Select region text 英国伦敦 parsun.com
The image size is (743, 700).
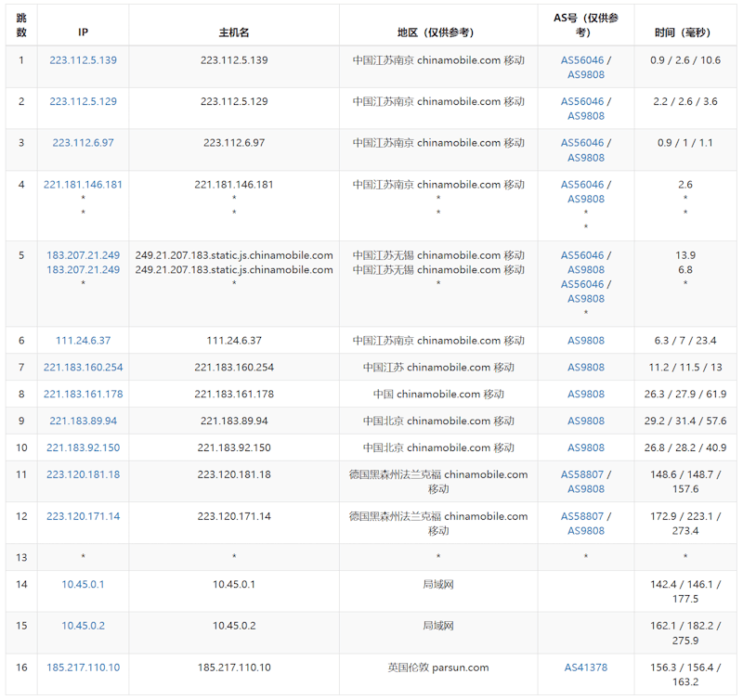pos(437,668)
